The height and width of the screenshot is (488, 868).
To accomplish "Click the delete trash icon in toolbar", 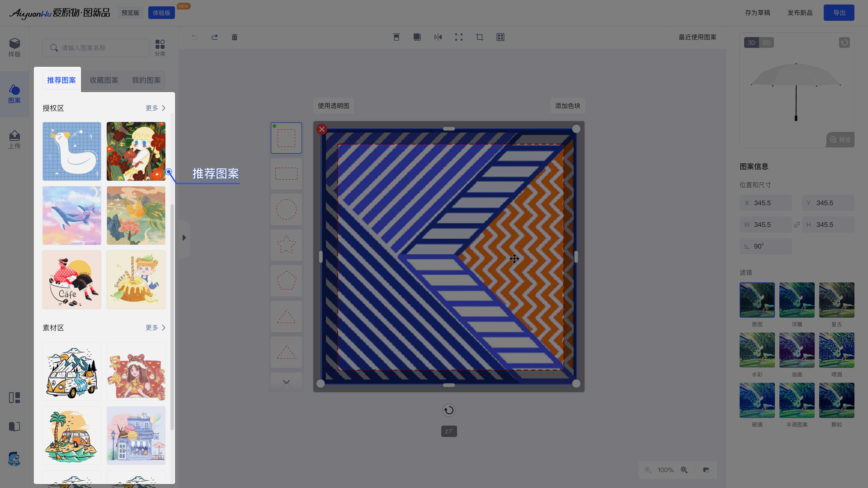I will click(x=235, y=37).
